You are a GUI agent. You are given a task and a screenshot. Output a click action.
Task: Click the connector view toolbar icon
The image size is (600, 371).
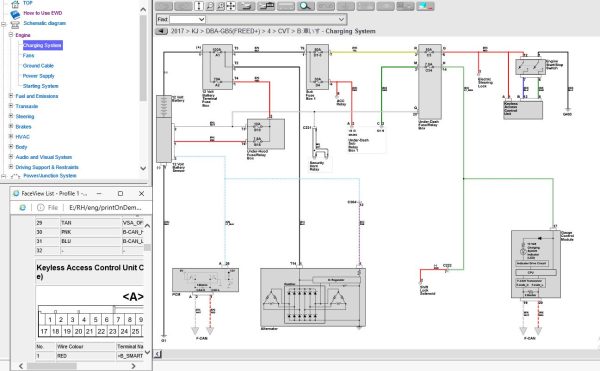click(266, 6)
